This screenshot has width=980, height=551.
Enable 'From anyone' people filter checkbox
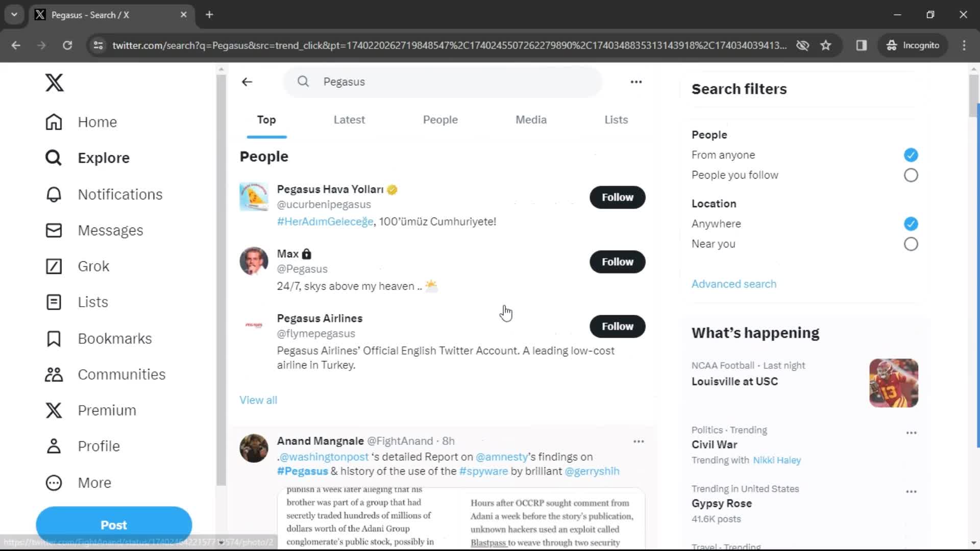911,155
